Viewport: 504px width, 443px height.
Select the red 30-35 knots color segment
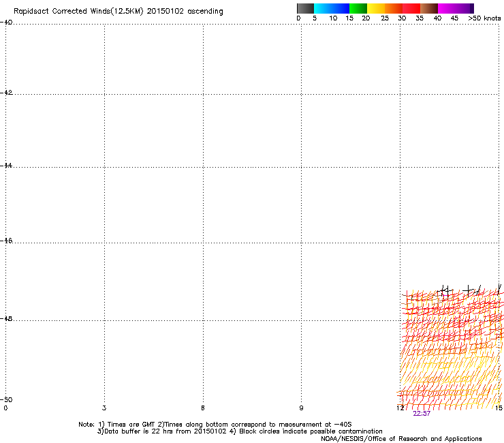click(411, 8)
